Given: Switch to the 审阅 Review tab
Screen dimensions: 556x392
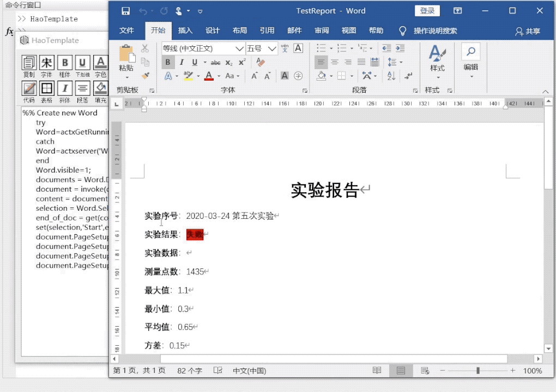Looking at the screenshot, I should [322, 30].
